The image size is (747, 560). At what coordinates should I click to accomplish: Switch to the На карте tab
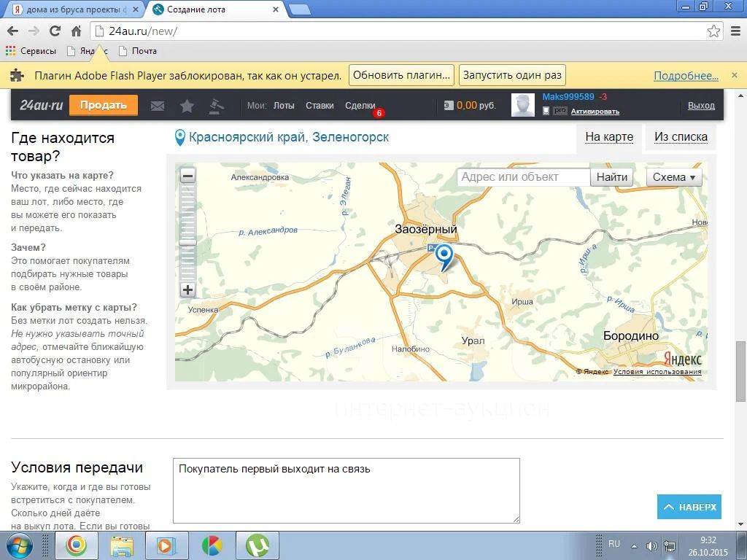tap(609, 137)
